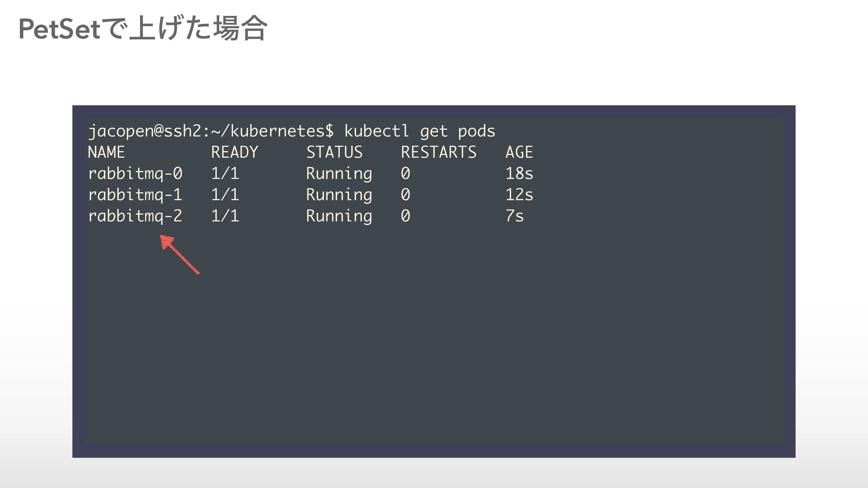This screenshot has width=868, height=488.
Task: Click the slide title "PetSetで上げた場合"
Action: (x=143, y=29)
